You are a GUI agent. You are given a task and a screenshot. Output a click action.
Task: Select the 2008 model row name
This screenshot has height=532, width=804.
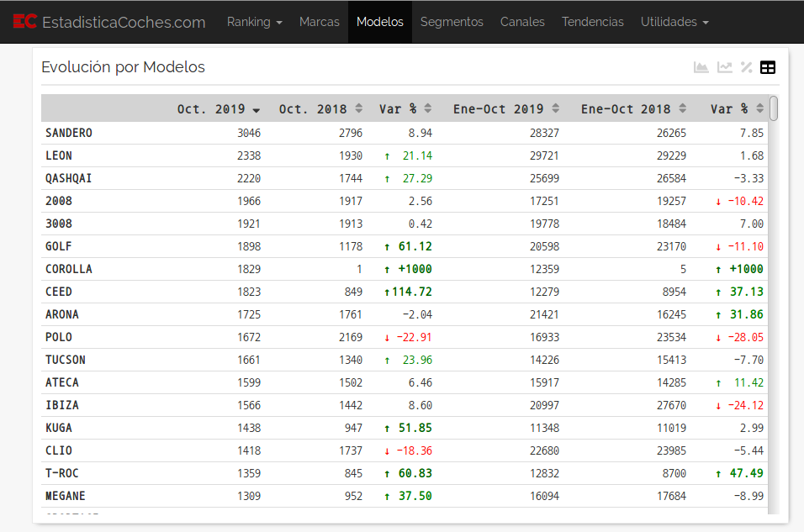click(59, 201)
